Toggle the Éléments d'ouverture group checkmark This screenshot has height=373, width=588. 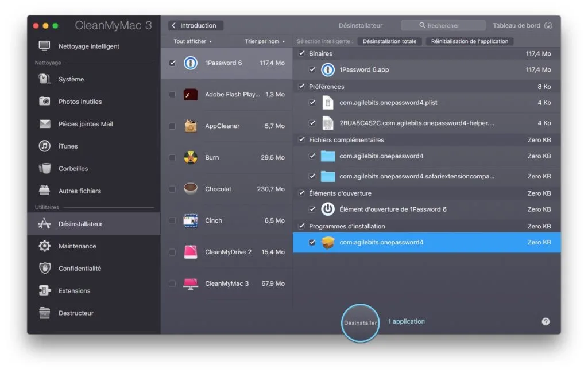coord(302,193)
